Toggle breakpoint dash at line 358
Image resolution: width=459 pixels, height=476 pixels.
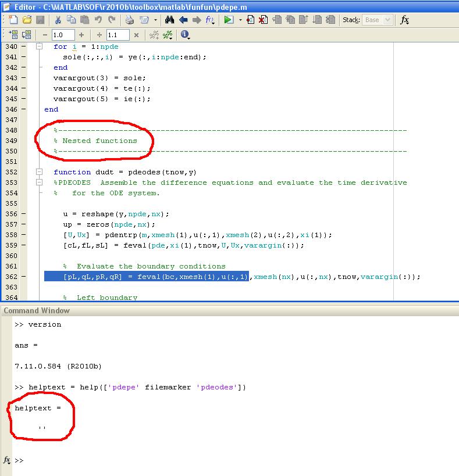[x=24, y=235]
